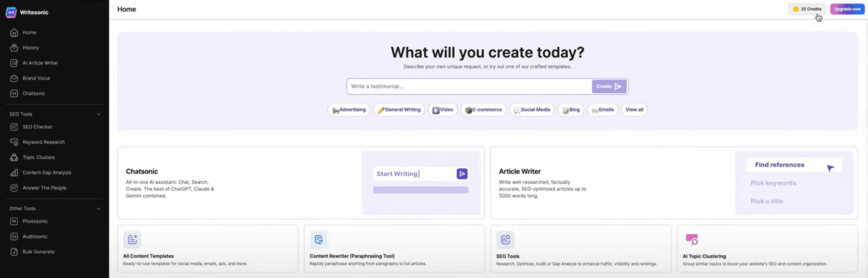Open the Content Gap Analysis tool
Image resolution: width=868 pixels, height=278 pixels.
tap(46, 173)
